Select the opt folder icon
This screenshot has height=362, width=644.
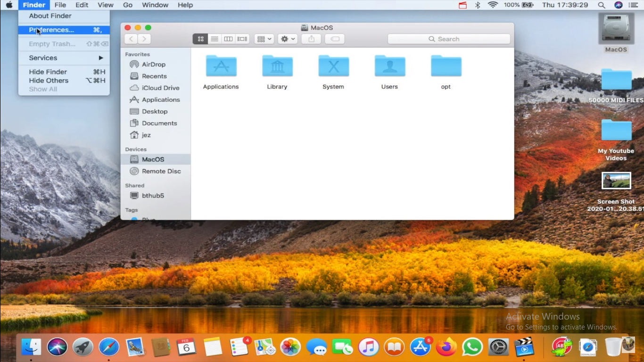pyautogui.click(x=446, y=66)
